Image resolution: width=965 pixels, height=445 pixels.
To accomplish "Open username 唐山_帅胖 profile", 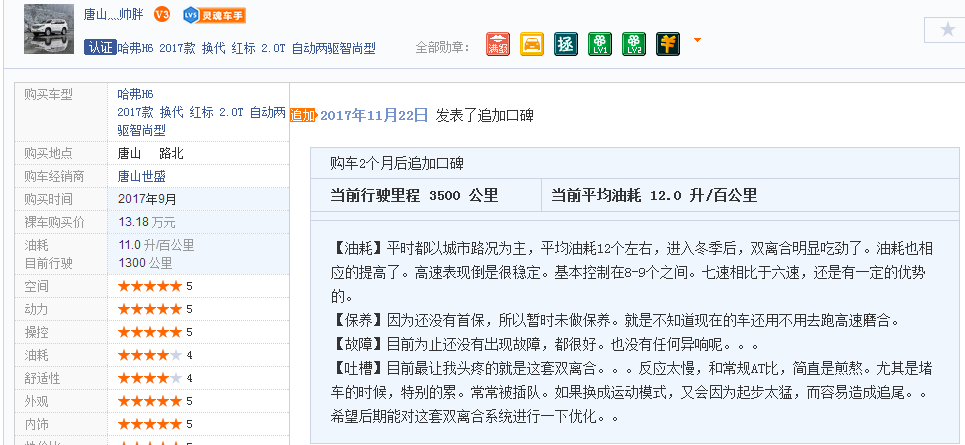I will [113, 15].
